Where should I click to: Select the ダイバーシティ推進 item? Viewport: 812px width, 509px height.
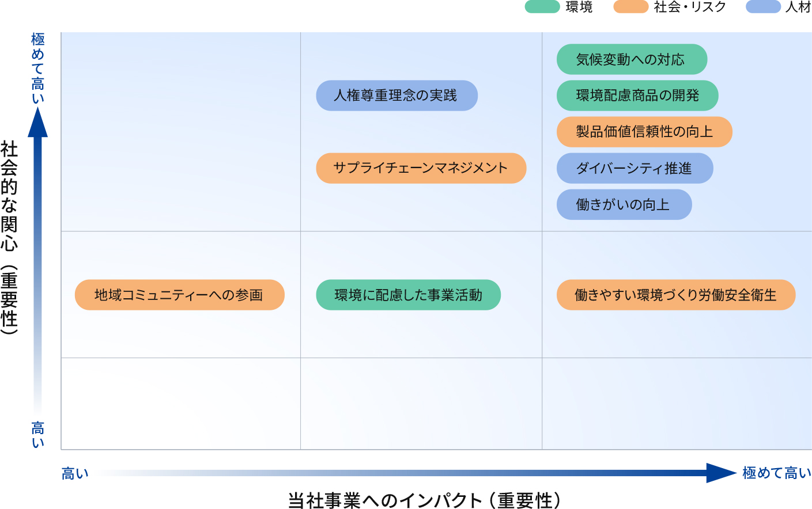click(635, 168)
